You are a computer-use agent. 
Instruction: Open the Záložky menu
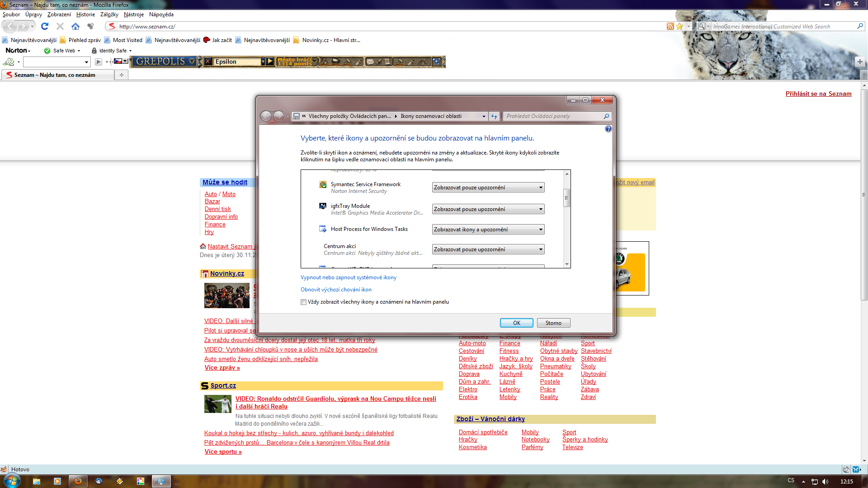109,14
